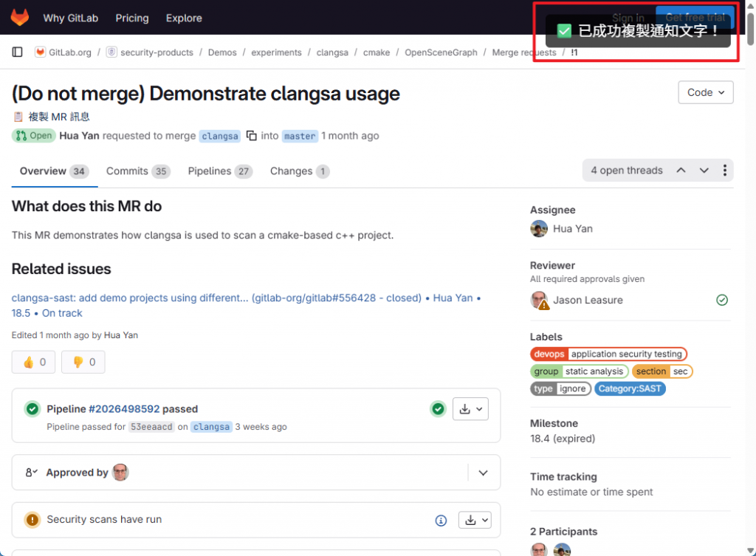
Task: Click the approver avatar next to Approved by
Action: point(120,473)
